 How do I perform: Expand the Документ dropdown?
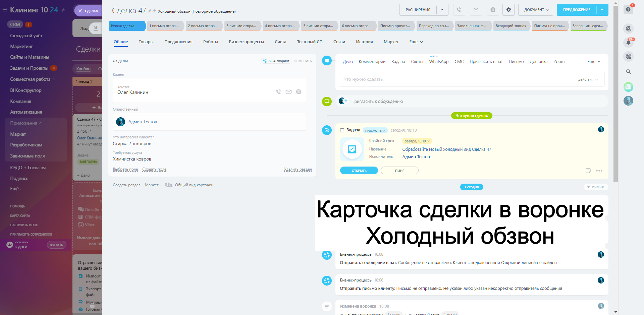coord(536,10)
